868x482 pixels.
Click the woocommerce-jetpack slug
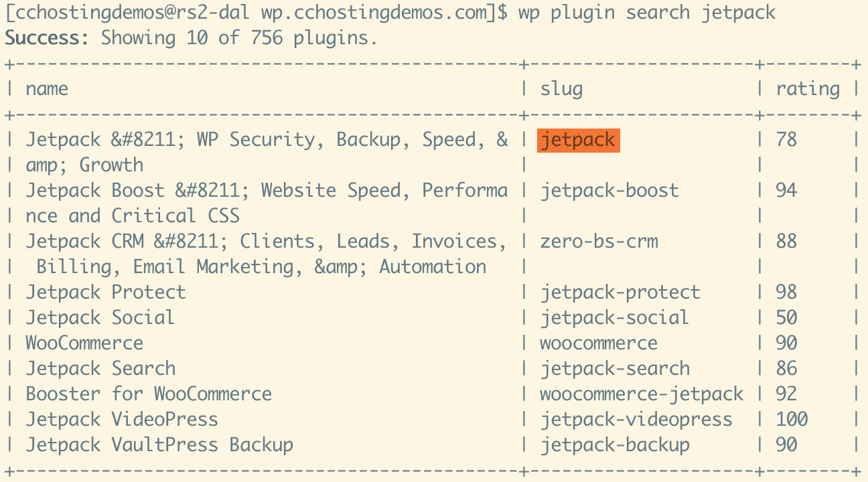(642, 394)
